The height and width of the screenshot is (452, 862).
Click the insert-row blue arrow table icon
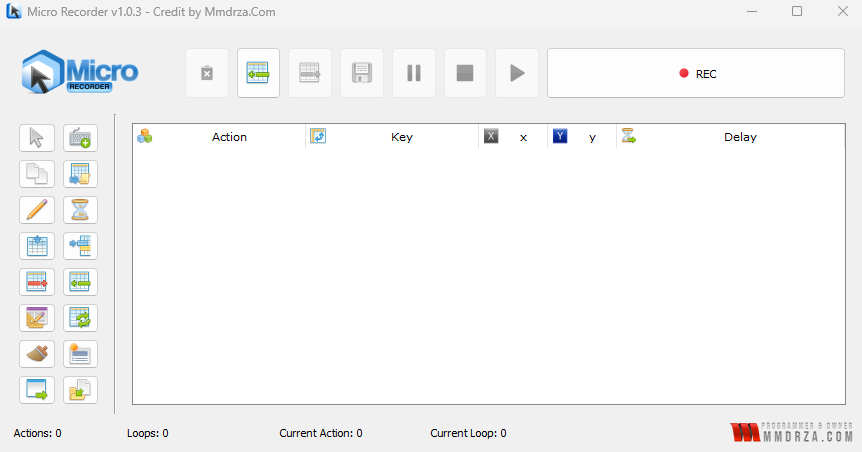click(80, 246)
